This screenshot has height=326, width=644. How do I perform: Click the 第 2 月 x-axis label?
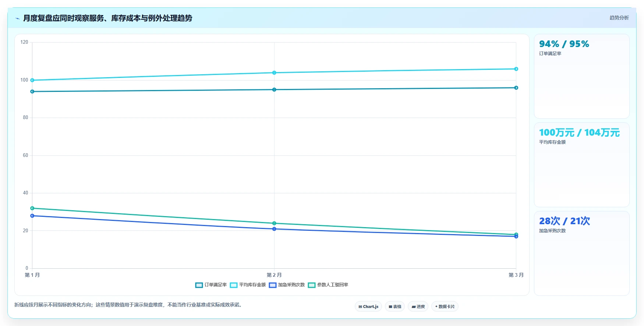pyautogui.click(x=274, y=275)
